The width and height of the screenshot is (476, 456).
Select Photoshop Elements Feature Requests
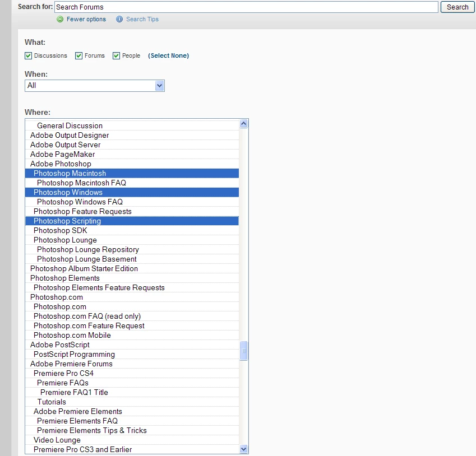point(132,287)
